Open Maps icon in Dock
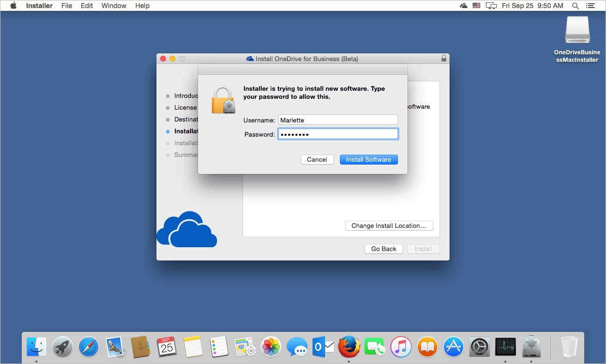This screenshot has height=364, width=606. point(245,347)
